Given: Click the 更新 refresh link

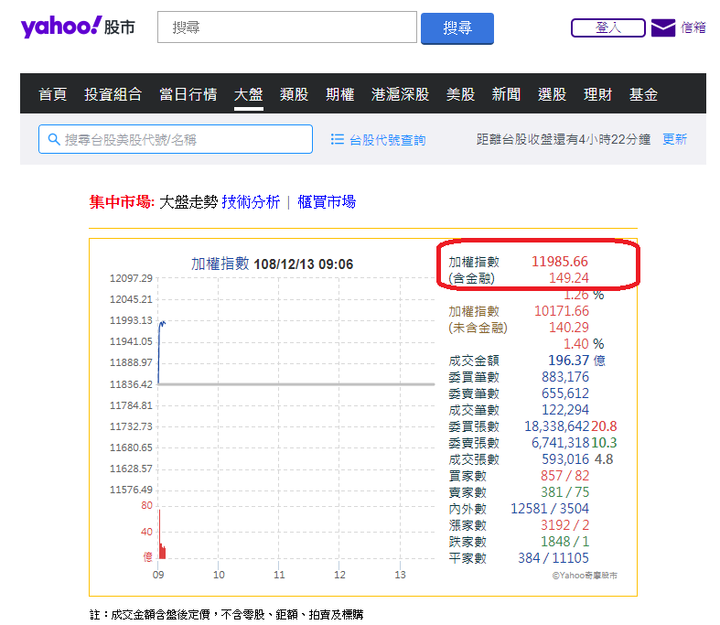Looking at the screenshot, I should [x=675, y=139].
